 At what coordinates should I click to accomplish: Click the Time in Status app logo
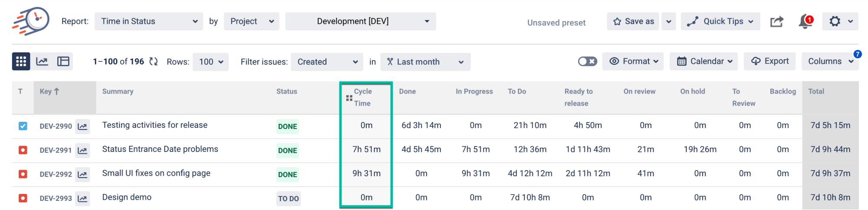(31, 21)
